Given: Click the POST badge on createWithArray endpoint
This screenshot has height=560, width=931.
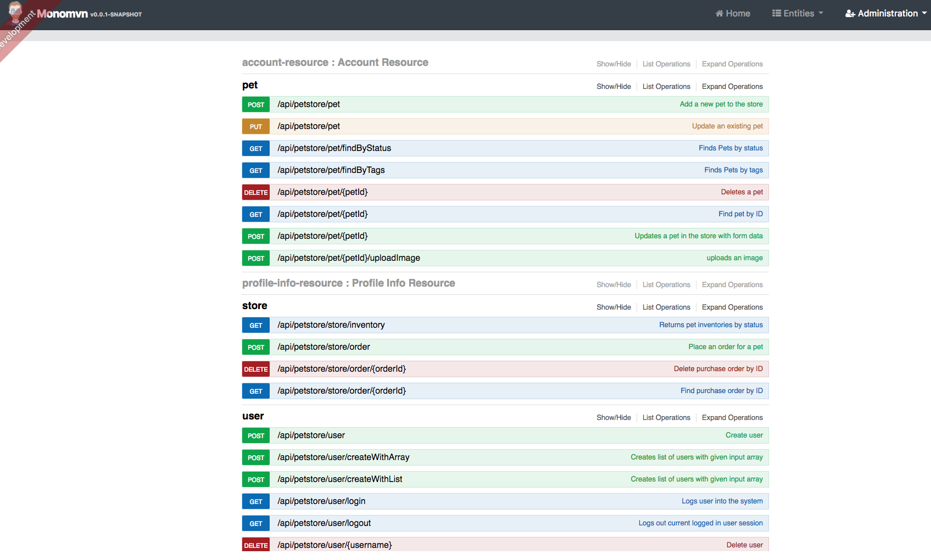Looking at the screenshot, I should coord(255,457).
